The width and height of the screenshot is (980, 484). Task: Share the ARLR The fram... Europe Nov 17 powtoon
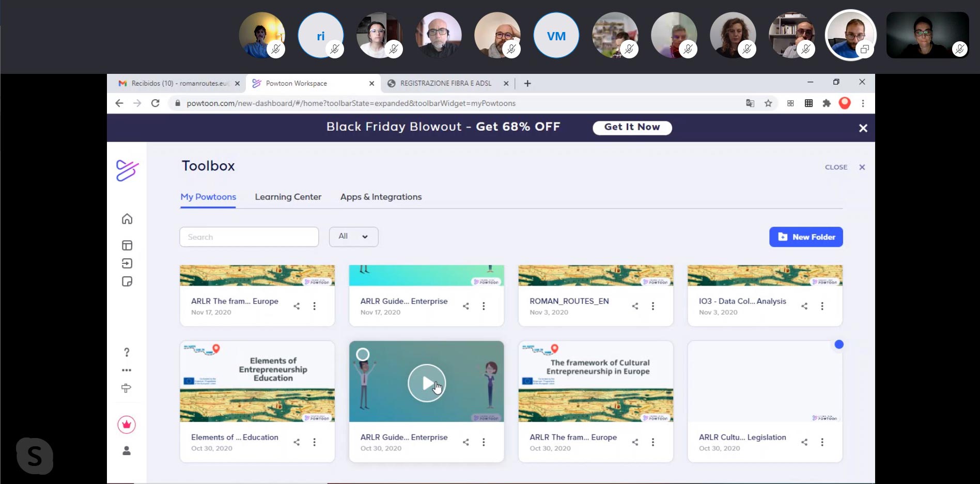tap(297, 306)
